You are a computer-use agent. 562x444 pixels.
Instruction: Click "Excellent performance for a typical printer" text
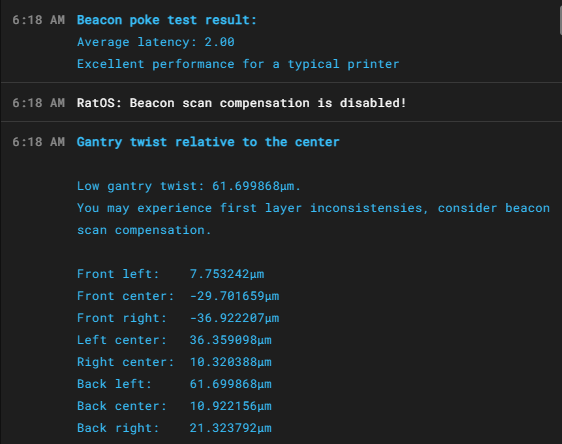point(238,64)
